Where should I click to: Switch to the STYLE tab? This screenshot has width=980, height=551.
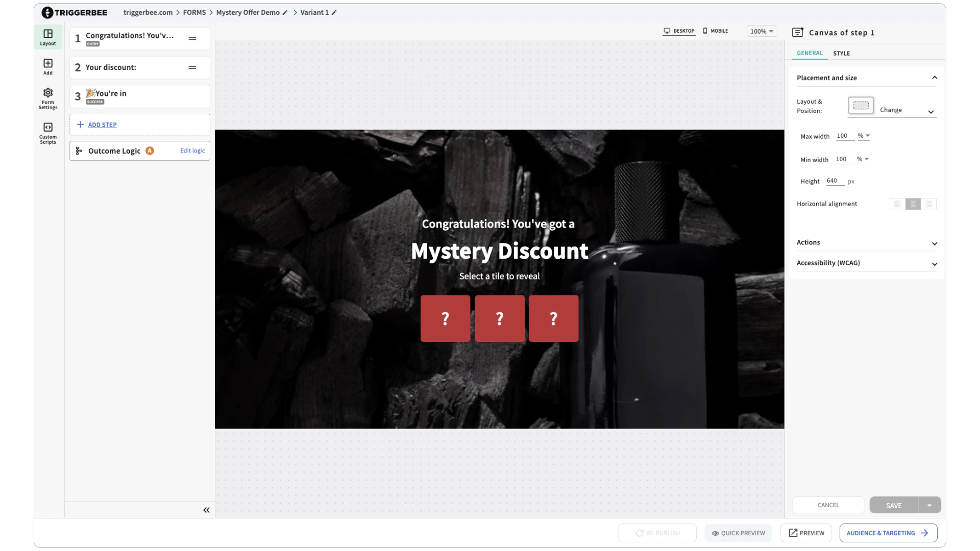click(841, 54)
